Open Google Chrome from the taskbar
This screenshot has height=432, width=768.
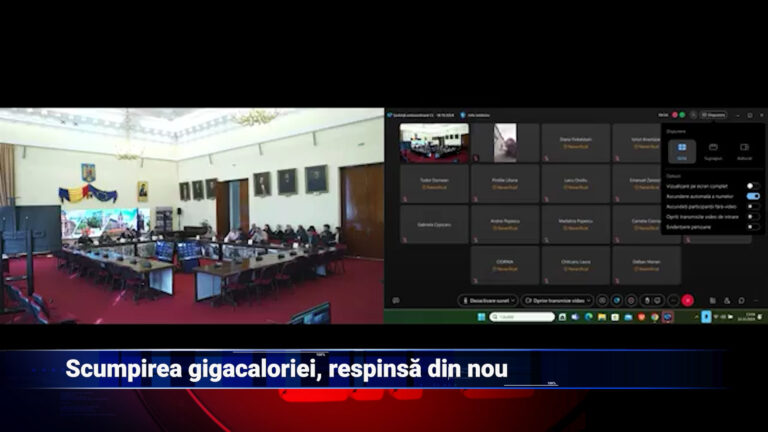[x=654, y=317]
